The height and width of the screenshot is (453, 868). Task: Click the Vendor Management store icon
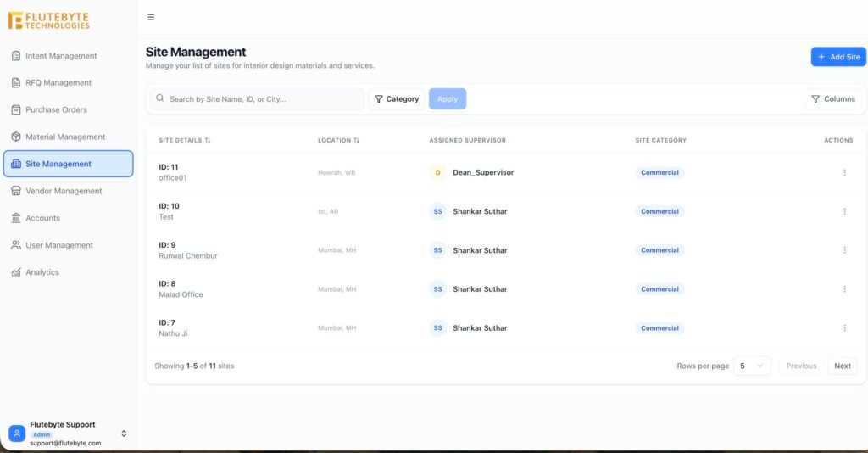point(16,191)
